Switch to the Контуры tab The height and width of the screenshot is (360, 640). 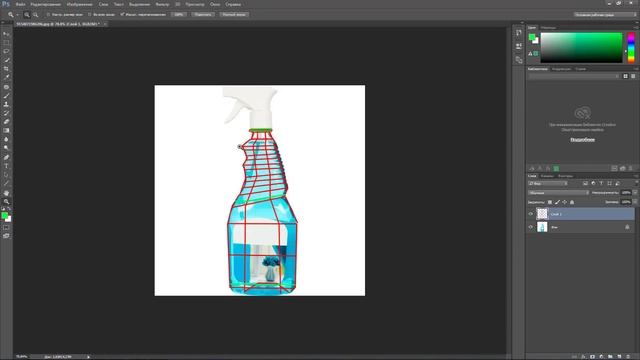[x=565, y=176]
